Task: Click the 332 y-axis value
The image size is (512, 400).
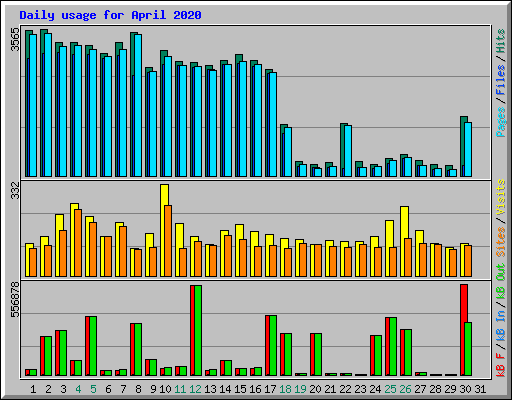Action: (x=15, y=190)
